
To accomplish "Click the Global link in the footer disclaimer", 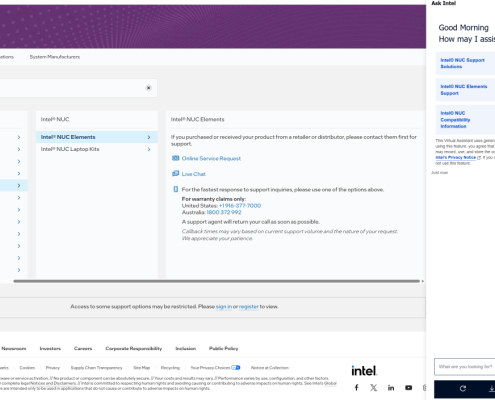I will click(330, 383).
